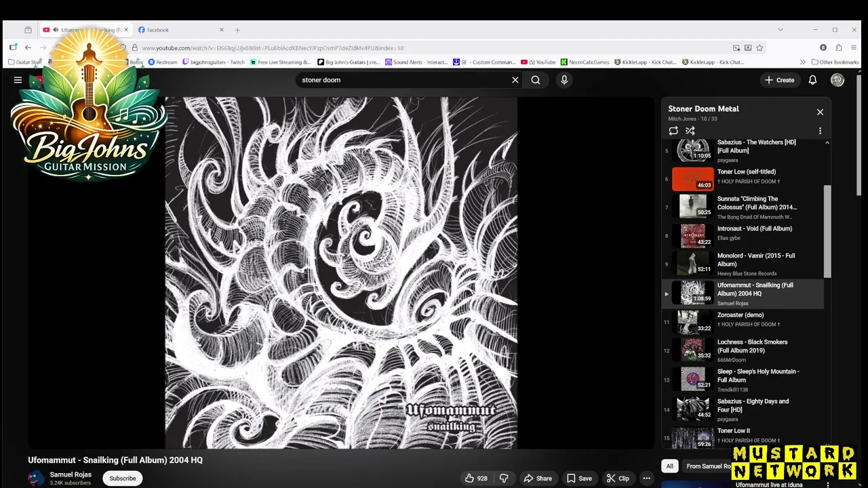The height and width of the screenshot is (488, 868).
Task: Play Sunnata Climbing The Colossus playlist item
Action: pyautogui.click(x=743, y=207)
